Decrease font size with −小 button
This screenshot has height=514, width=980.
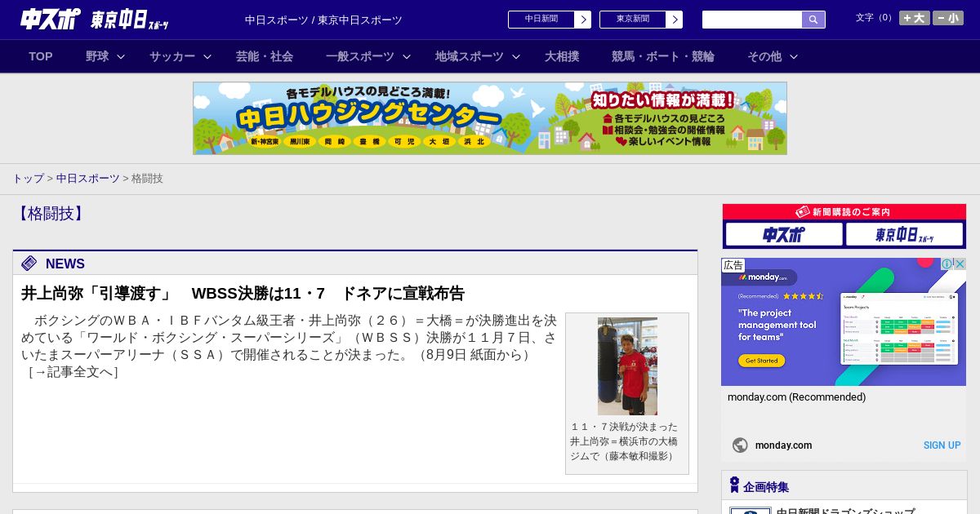[x=948, y=18]
